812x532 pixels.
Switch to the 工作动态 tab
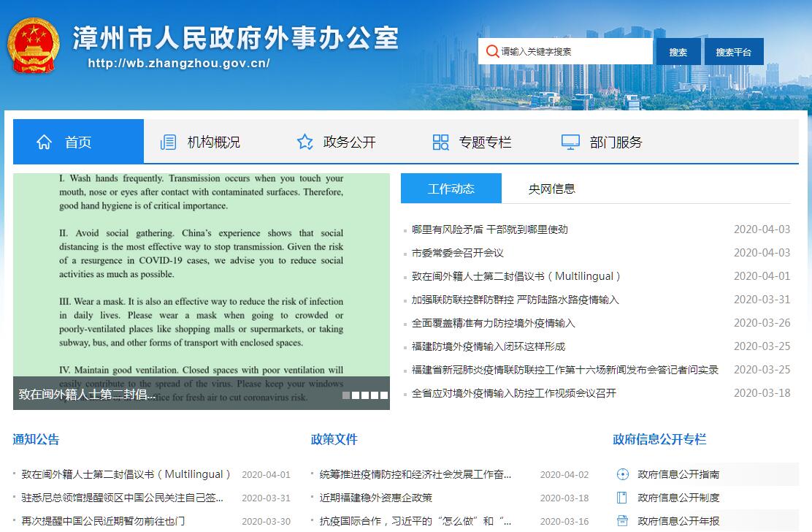coord(451,189)
